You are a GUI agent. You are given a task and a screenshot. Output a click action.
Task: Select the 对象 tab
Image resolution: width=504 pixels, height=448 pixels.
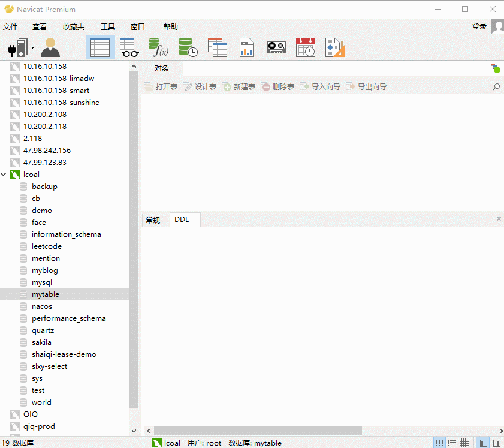162,68
